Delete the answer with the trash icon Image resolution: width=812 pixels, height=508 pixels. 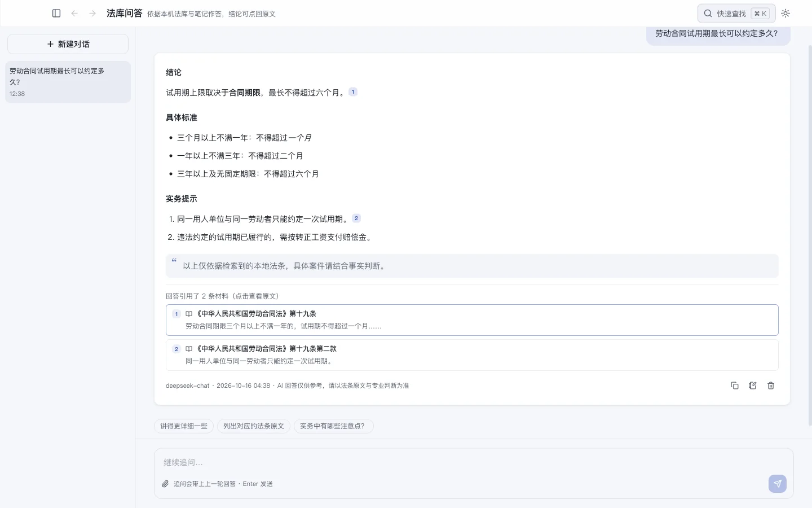click(x=771, y=386)
